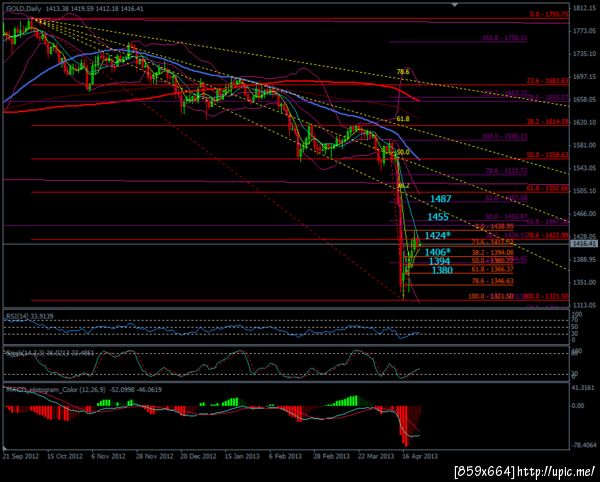Click the Fibonacci label 0.0 - 1795.75

(x=549, y=15)
